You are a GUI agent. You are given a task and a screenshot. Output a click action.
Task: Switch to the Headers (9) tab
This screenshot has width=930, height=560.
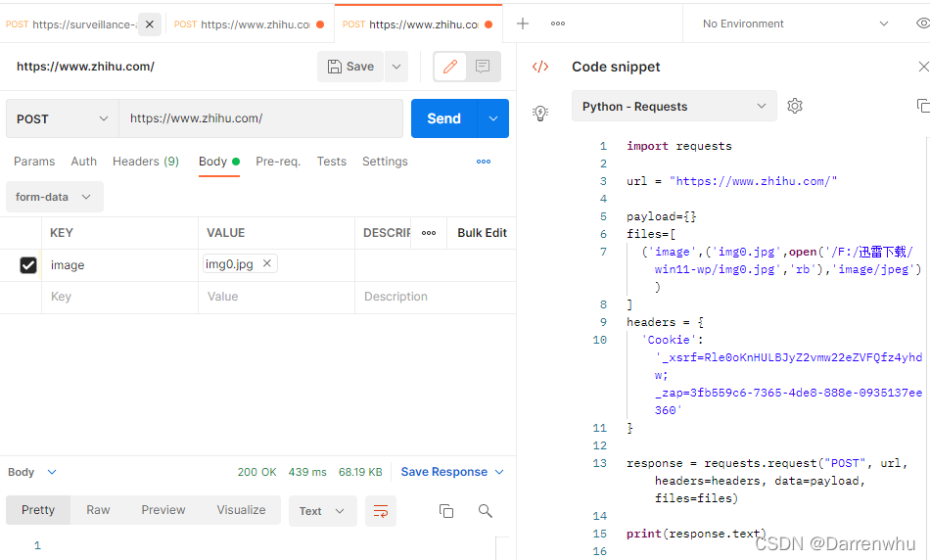pos(145,162)
